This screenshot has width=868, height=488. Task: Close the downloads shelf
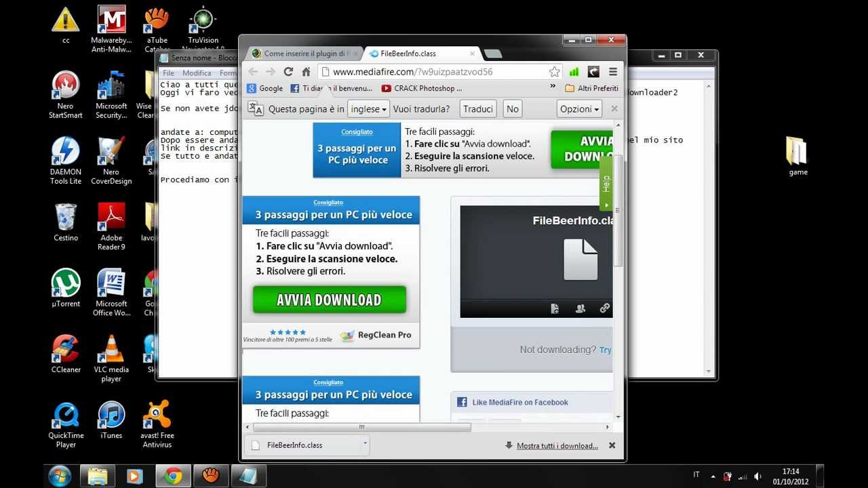point(612,445)
